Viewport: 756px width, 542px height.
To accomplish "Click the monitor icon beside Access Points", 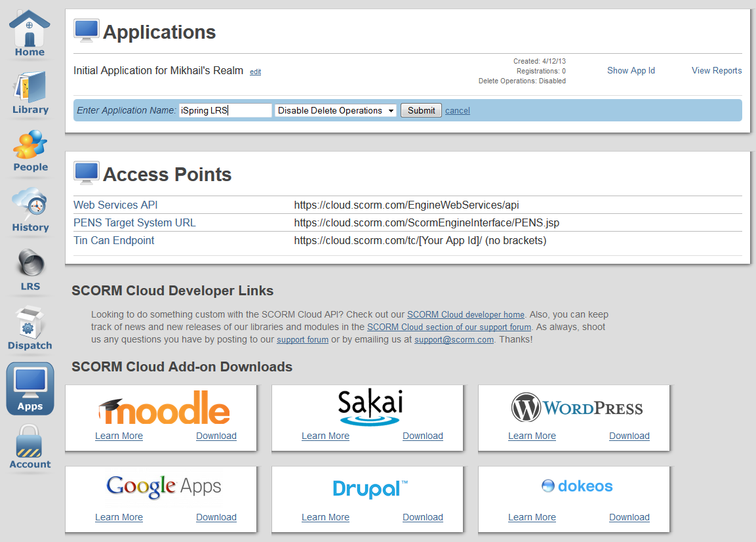I will (x=87, y=173).
